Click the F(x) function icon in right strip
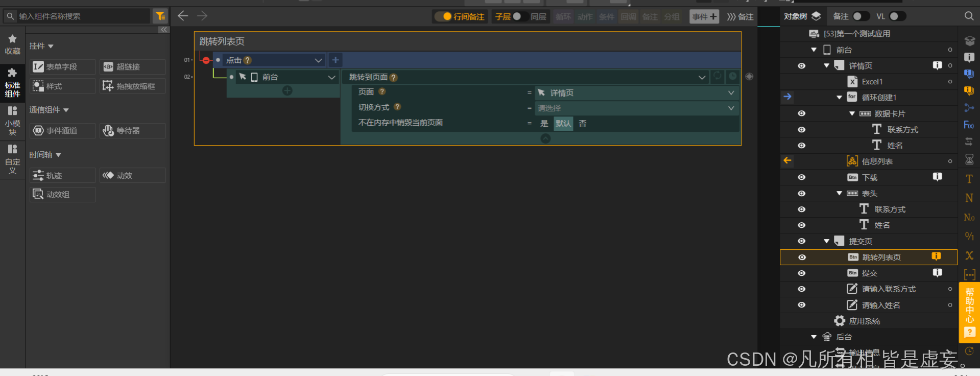The height and width of the screenshot is (376, 980). coord(969,125)
